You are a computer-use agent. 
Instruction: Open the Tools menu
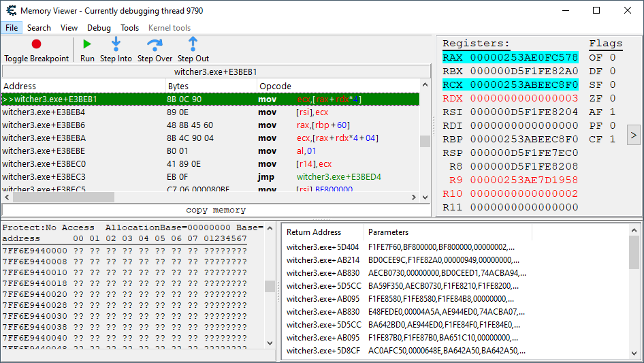129,28
